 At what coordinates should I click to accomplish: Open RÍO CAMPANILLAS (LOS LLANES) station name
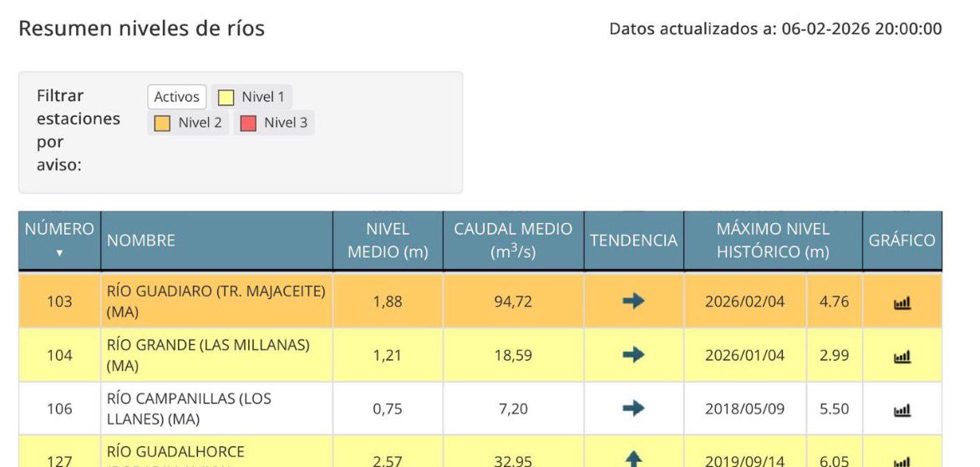click(189, 409)
